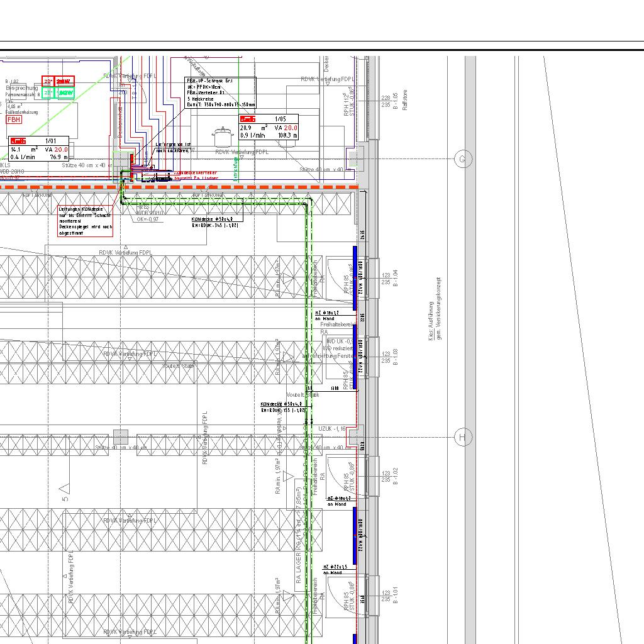The image size is (644, 644).
Task: Select the blue radiator beside window B-1.03
Action: click(355, 357)
